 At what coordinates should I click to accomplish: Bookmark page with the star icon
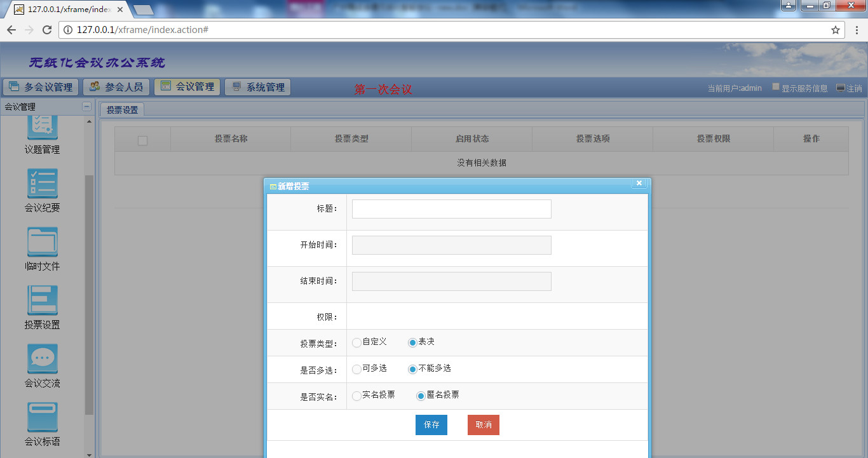pos(836,30)
